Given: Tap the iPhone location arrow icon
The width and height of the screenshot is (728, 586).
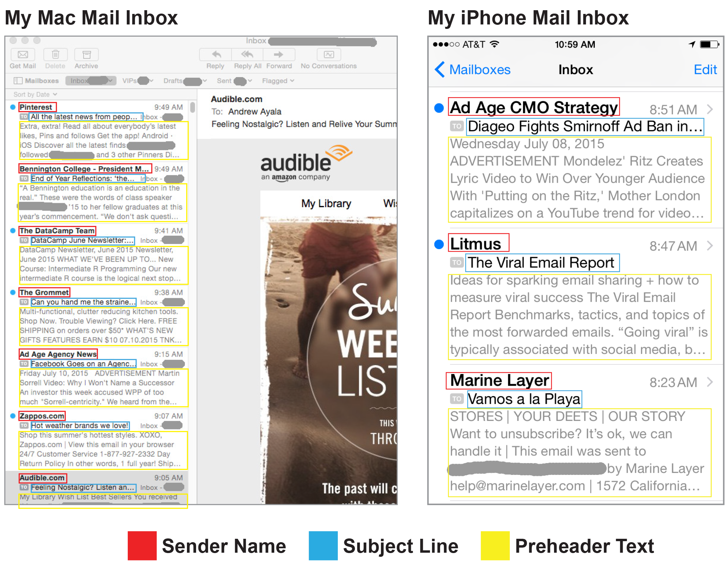Looking at the screenshot, I should point(692,45).
